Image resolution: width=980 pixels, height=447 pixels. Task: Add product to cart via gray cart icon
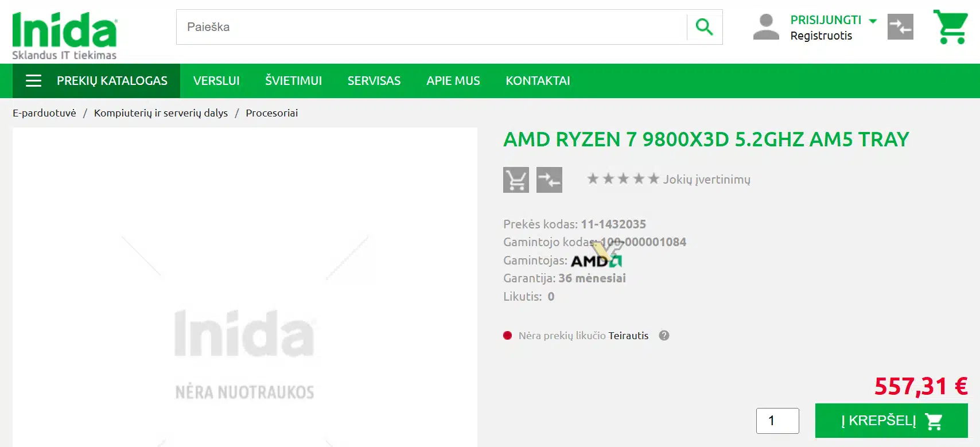pyautogui.click(x=516, y=180)
